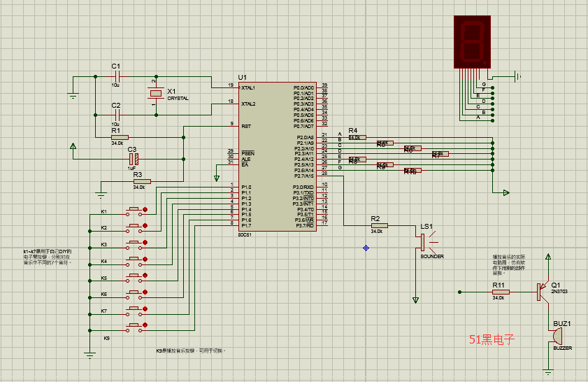The image size is (588, 382).
Task: Click the terminal arrow on the EA pin
Action: click(216, 178)
